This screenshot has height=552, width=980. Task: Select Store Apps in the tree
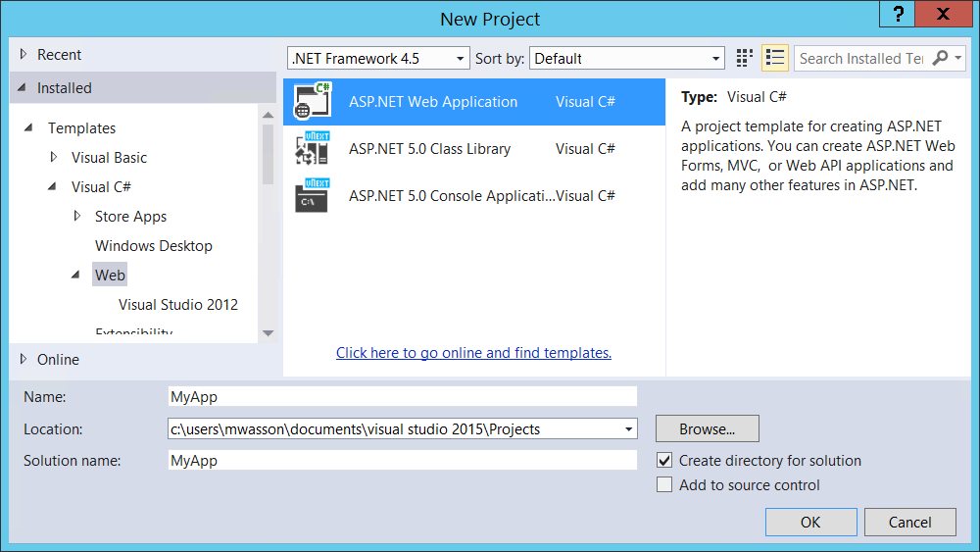pyautogui.click(x=130, y=217)
